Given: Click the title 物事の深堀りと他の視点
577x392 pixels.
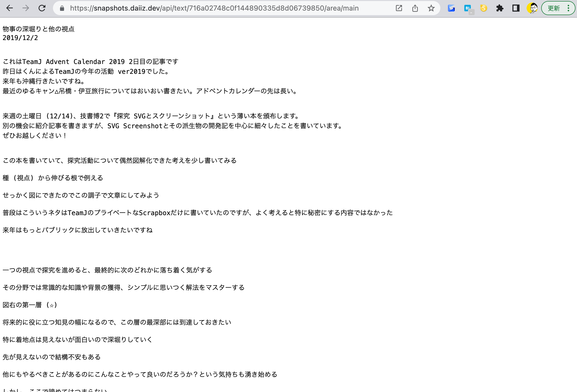Looking at the screenshot, I should point(39,29).
